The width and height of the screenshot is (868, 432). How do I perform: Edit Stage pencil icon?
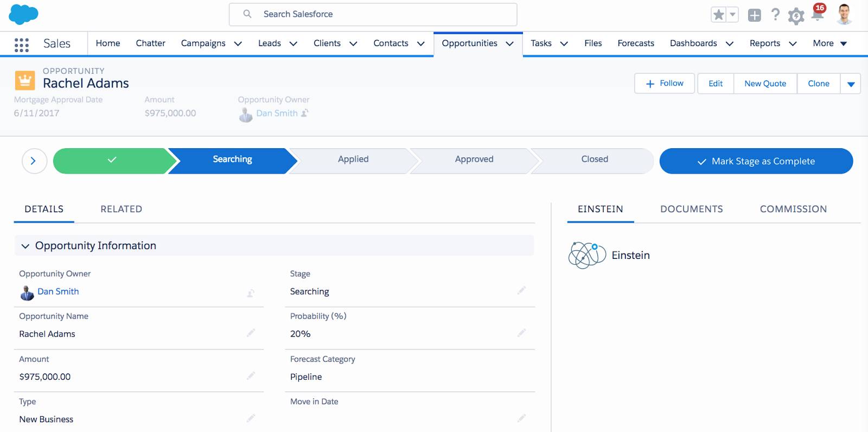point(521,290)
